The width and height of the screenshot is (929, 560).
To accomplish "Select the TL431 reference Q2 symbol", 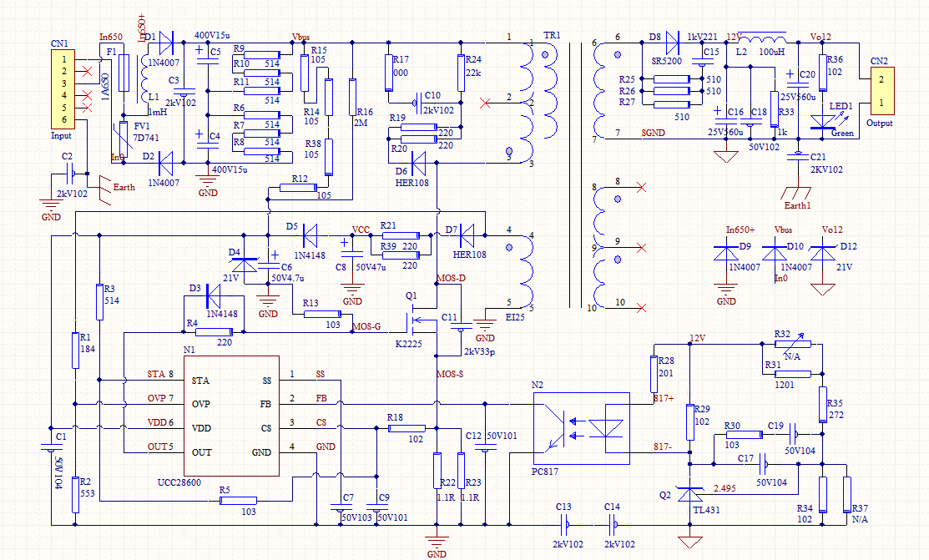I will [689, 493].
